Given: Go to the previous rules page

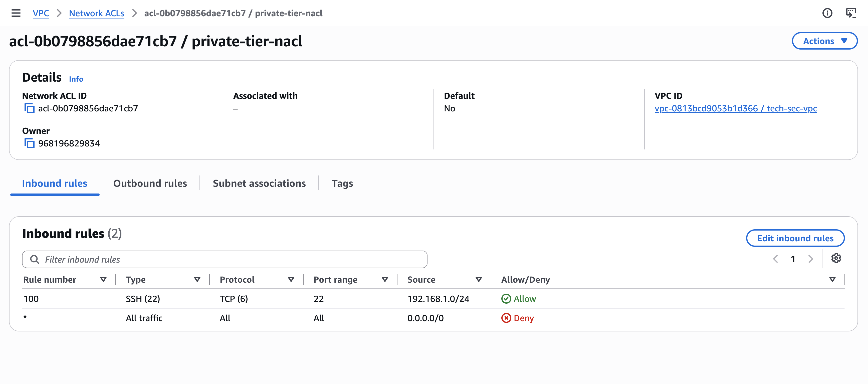Looking at the screenshot, I should click(775, 259).
